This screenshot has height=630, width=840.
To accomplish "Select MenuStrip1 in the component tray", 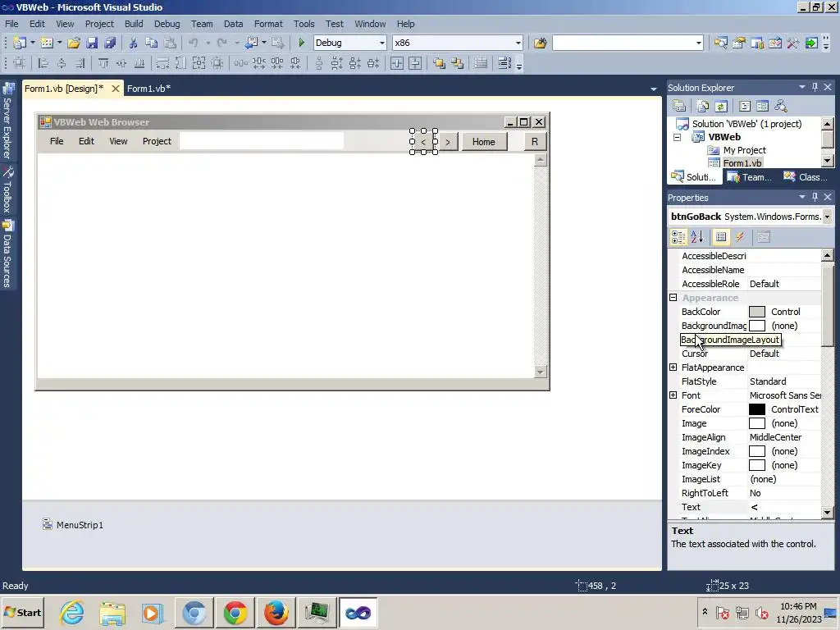I will (x=73, y=524).
